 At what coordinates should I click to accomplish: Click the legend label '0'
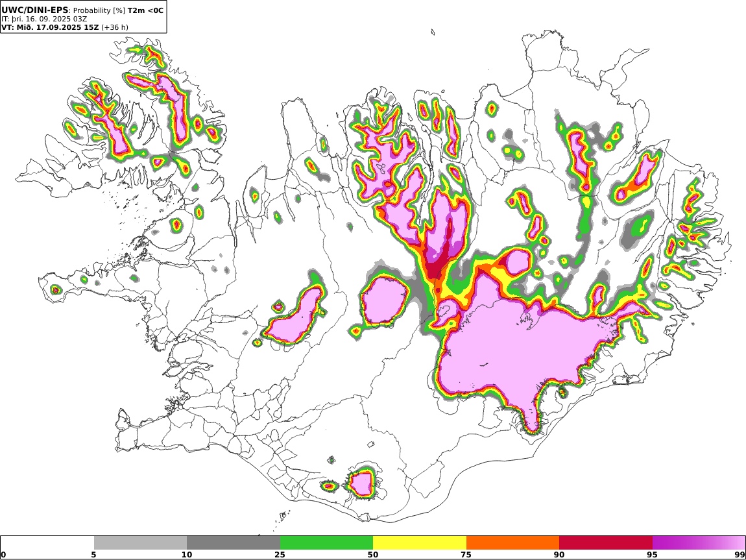3,555
